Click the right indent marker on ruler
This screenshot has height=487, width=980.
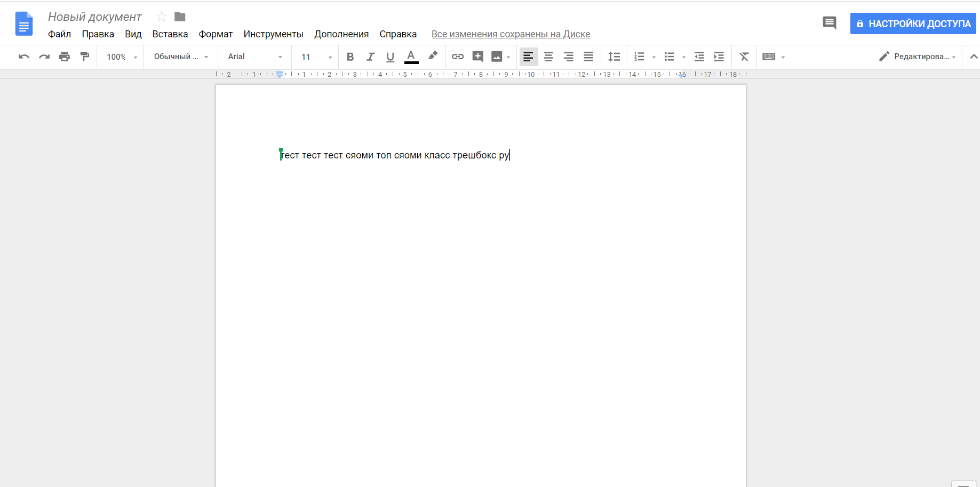(682, 75)
